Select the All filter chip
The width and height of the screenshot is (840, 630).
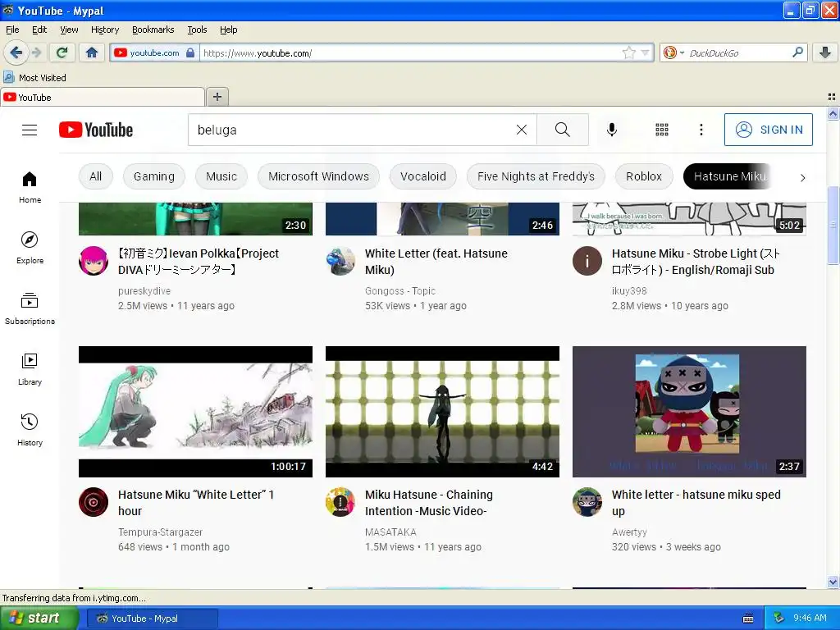tap(95, 176)
